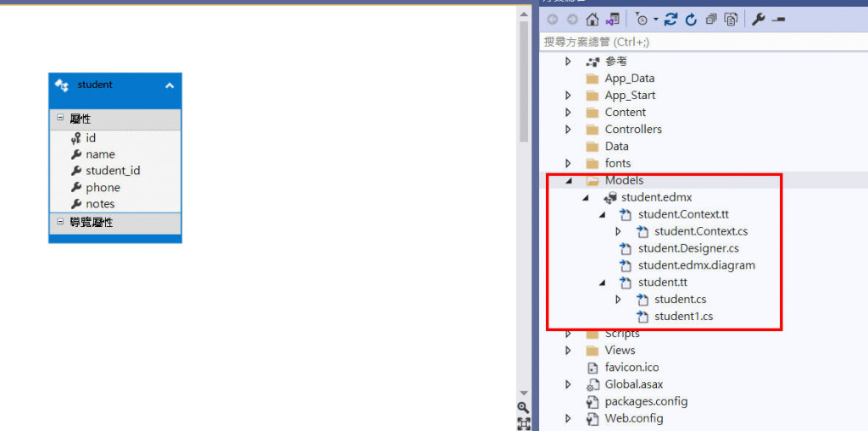The image size is (868, 431).
Task: Select the Global.asax file icon
Action: tap(593, 384)
